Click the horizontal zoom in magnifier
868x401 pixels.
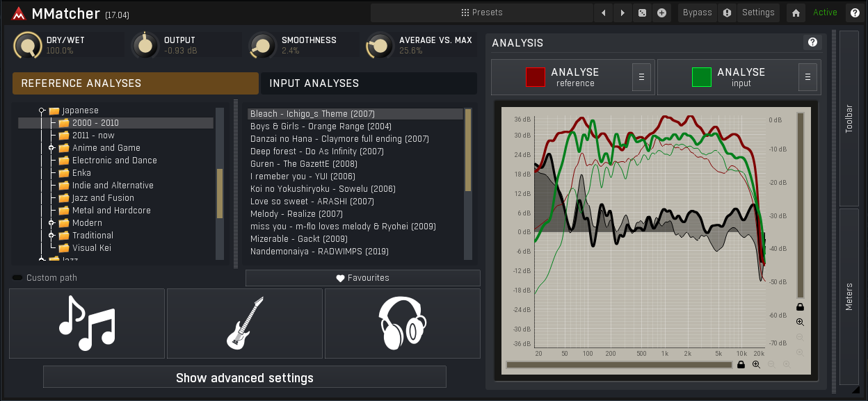click(756, 364)
